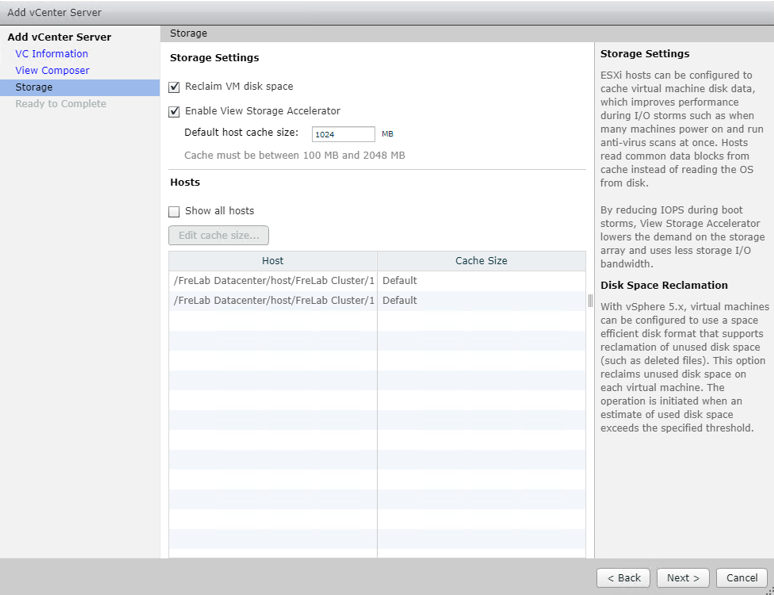Cancel the Add vCenter Server wizard
This screenshot has height=595, width=774.
pos(741,578)
